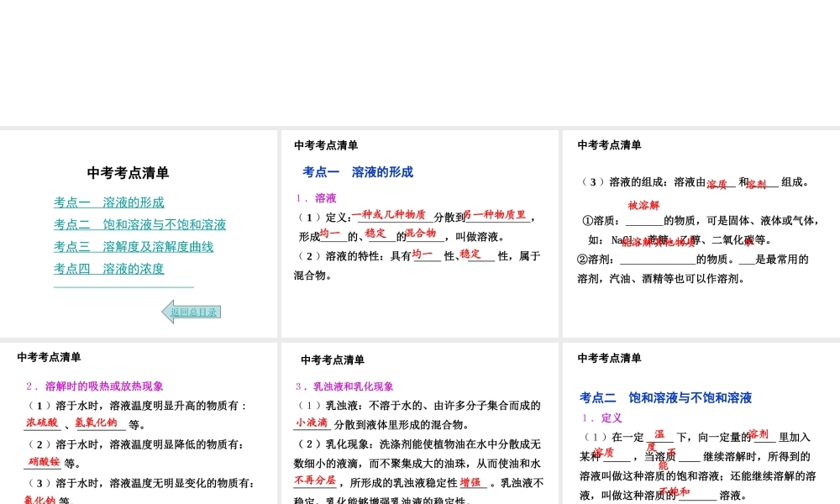Select the 中考考点清单 table of contents slide
This screenshot has width=840, height=504.
[x=139, y=234]
